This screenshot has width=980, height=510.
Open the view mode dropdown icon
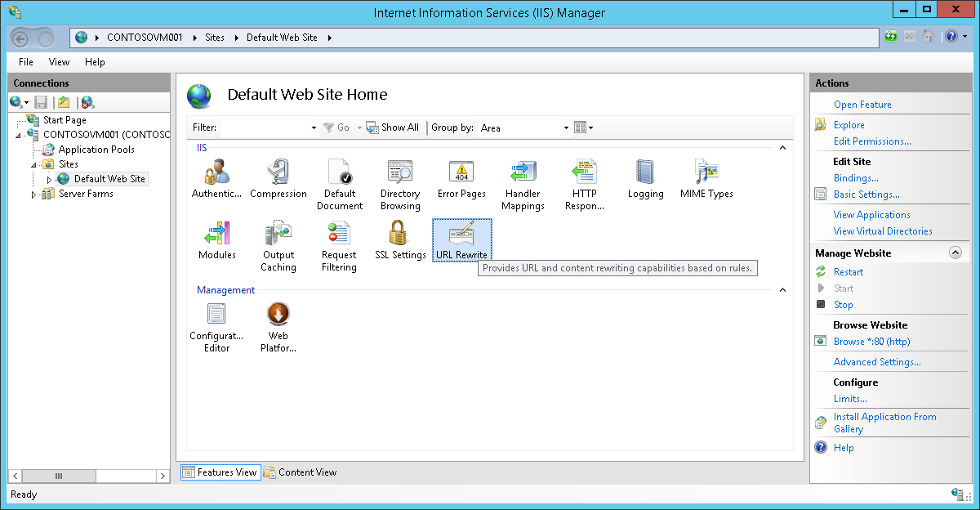coord(583,127)
